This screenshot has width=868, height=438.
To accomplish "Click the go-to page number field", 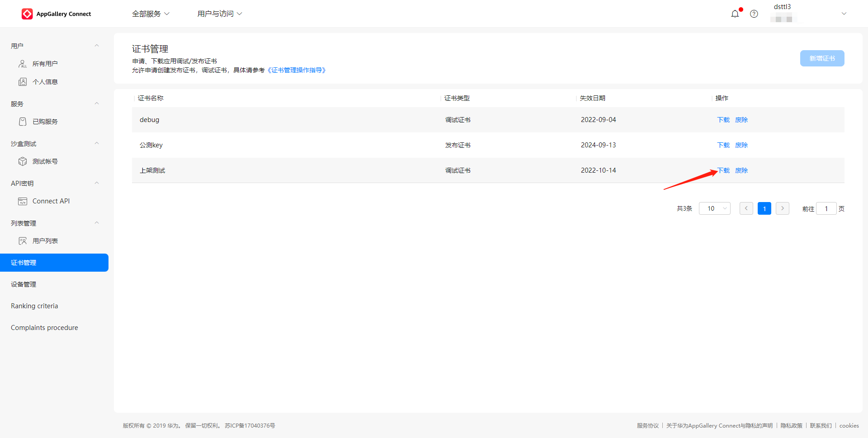I will point(826,208).
